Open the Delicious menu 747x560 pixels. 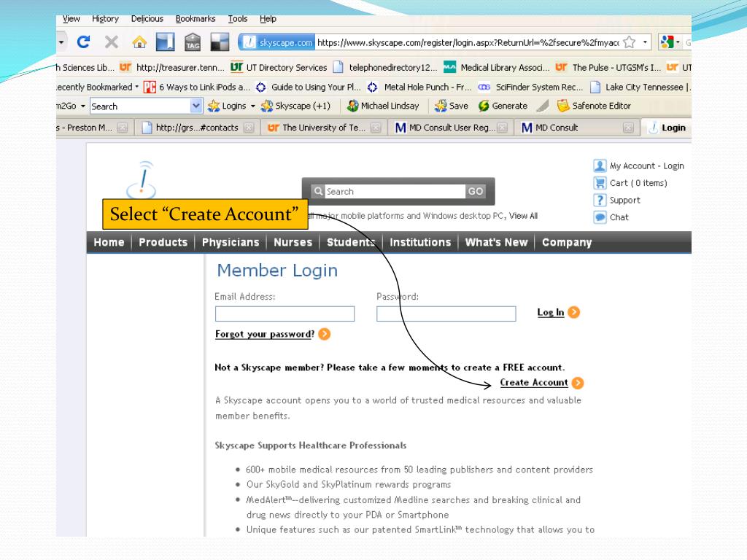coord(147,18)
